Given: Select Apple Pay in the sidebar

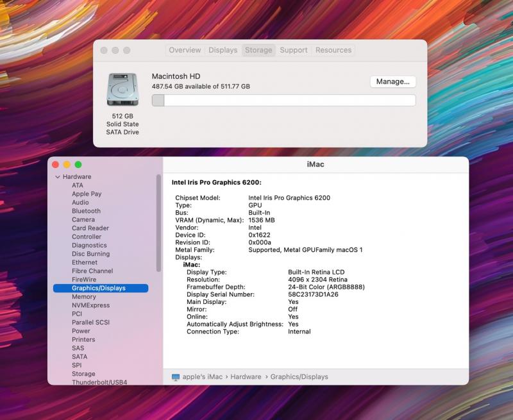Looking at the screenshot, I should [87, 194].
